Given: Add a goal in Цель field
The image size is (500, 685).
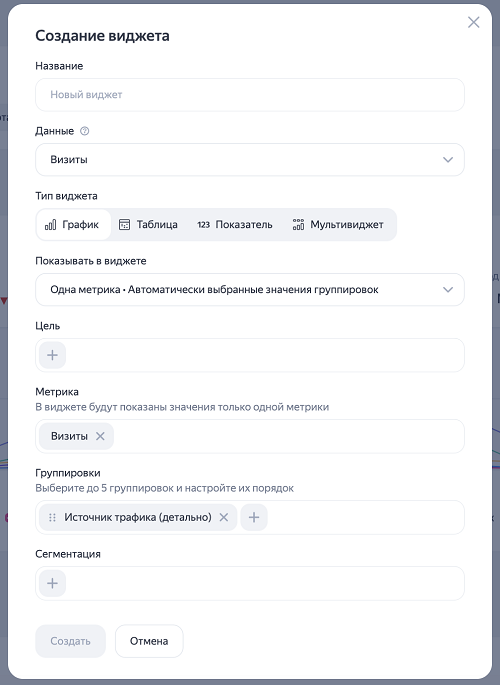Looking at the screenshot, I should [52, 355].
